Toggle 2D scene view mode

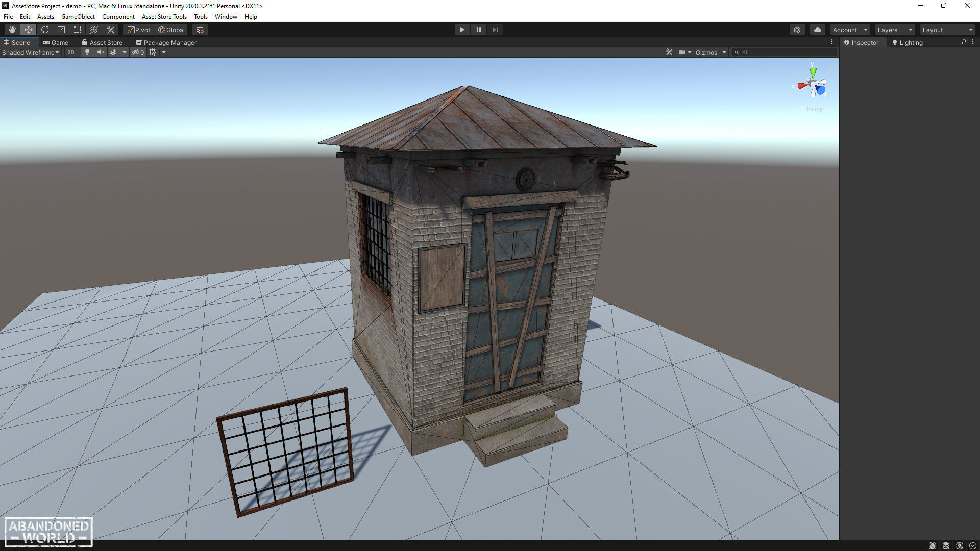[x=71, y=52]
